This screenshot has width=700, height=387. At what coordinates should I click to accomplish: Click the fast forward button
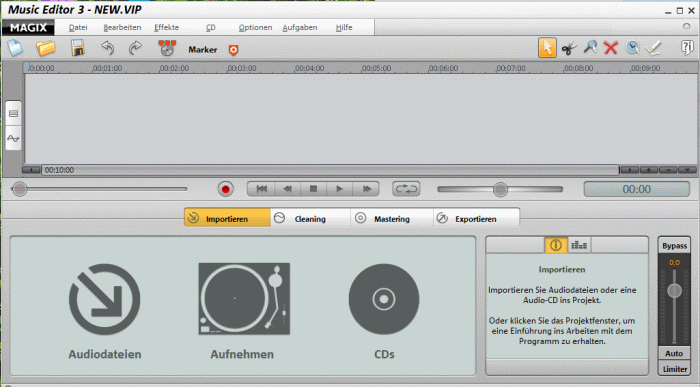(x=366, y=189)
